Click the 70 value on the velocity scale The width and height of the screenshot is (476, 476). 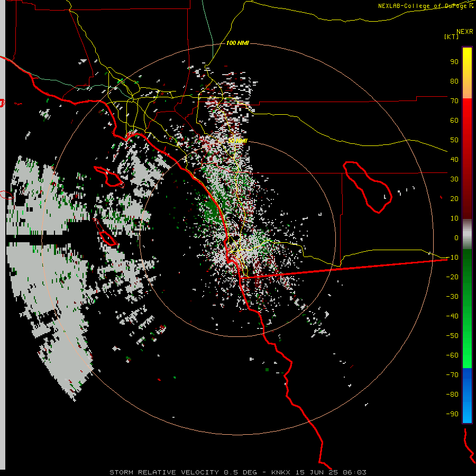(x=454, y=101)
